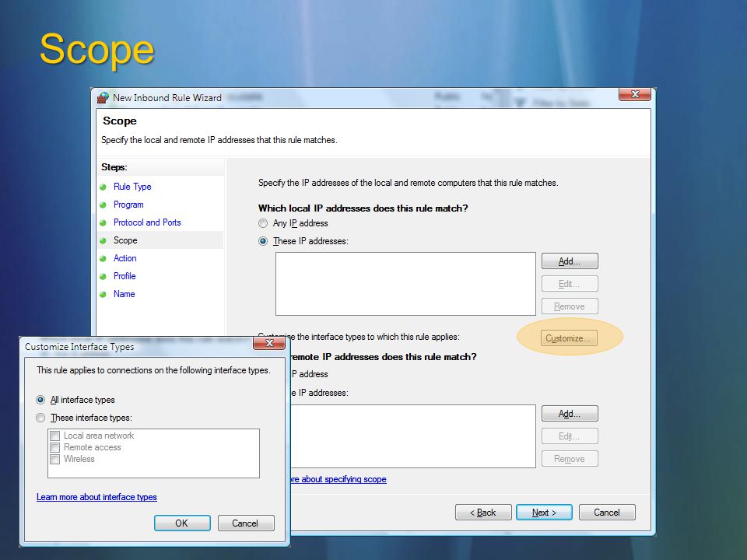Click the remote IP addresses list box
Screen dimensions: 747x560
412,436
